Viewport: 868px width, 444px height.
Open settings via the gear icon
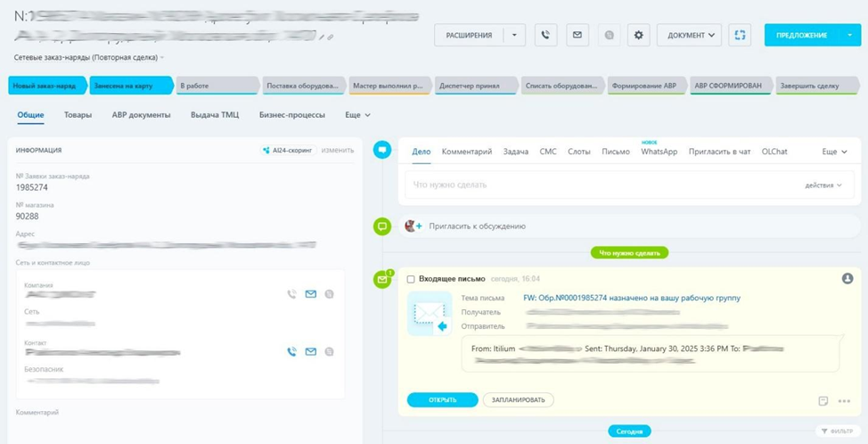637,35
